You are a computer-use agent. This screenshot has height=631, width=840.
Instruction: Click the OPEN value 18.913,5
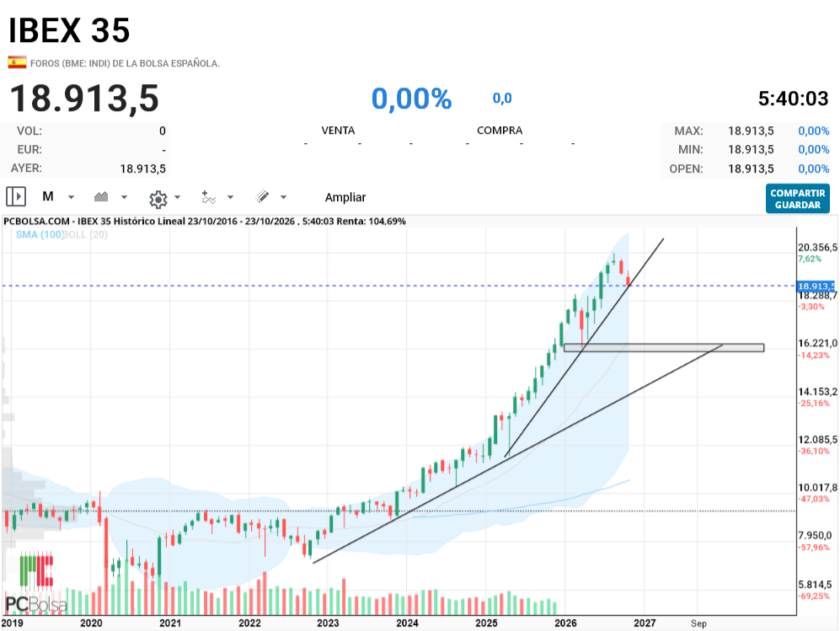tap(751, 168)
